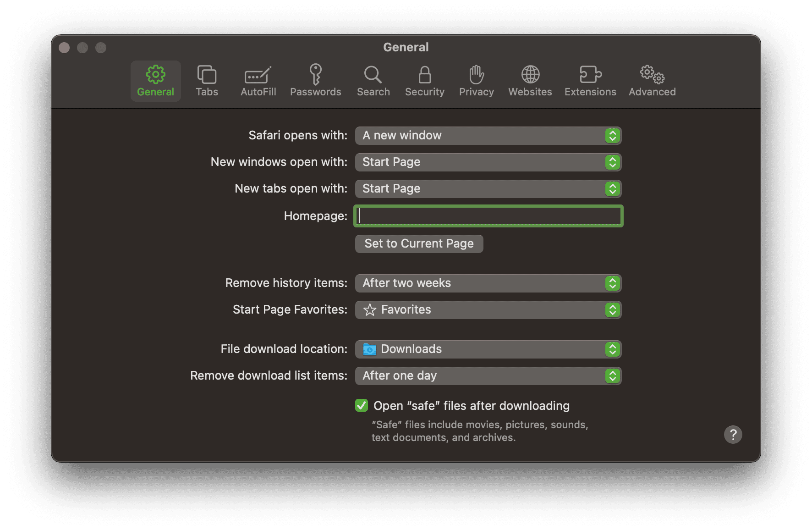Viewport: 812px width, 530px height.
Task: Open the Start Page Favorites dropdown
Action: 488,310
